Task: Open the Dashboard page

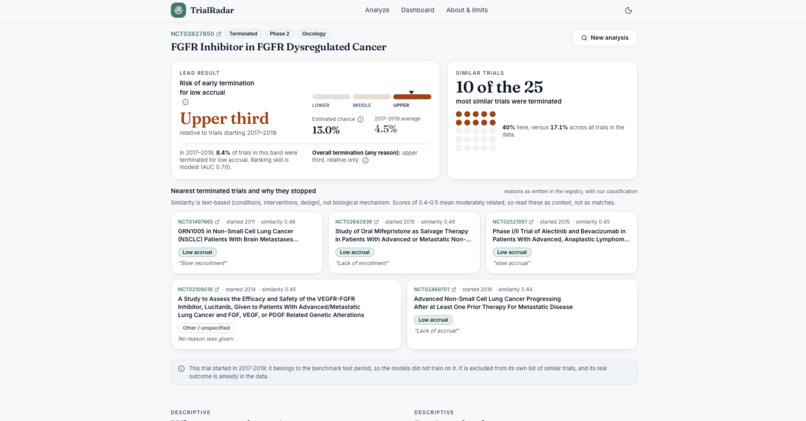Action: tap(417, 10)
